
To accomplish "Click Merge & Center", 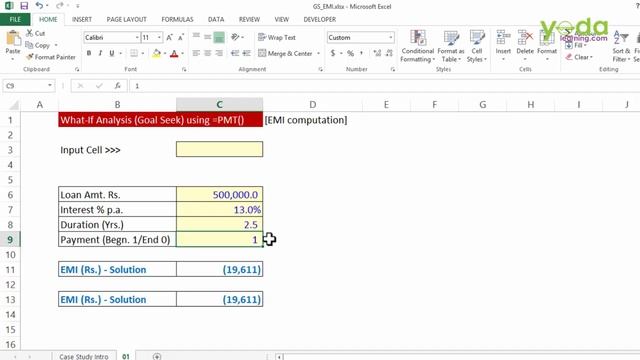I will point(285,53).
